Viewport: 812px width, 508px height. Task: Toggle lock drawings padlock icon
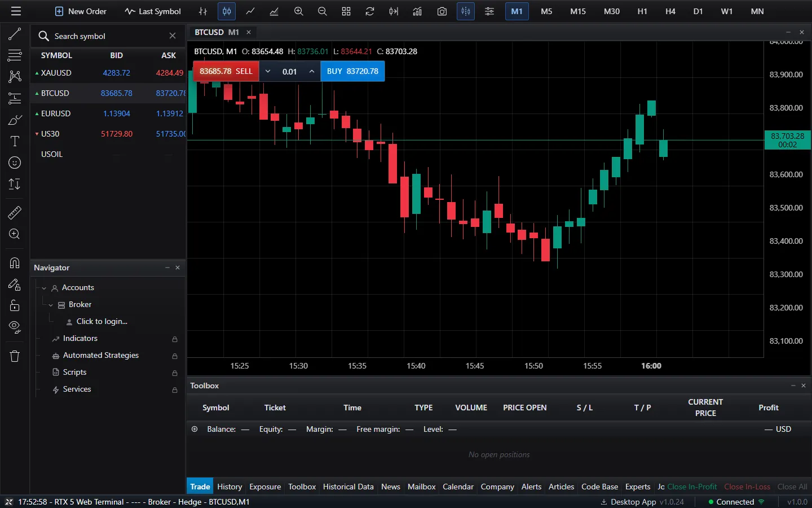coord(15,305)
